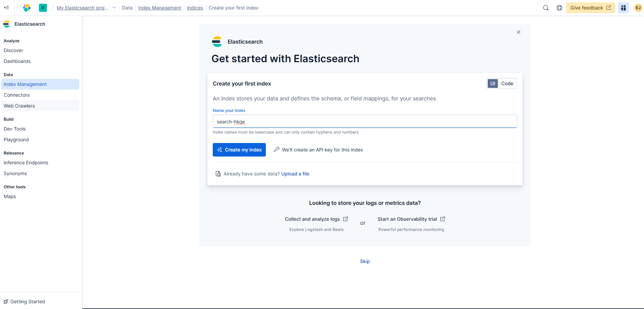Viewport: 644px width, 309px height.
Task: Click Give feedback button
Action: pos(591,8)
